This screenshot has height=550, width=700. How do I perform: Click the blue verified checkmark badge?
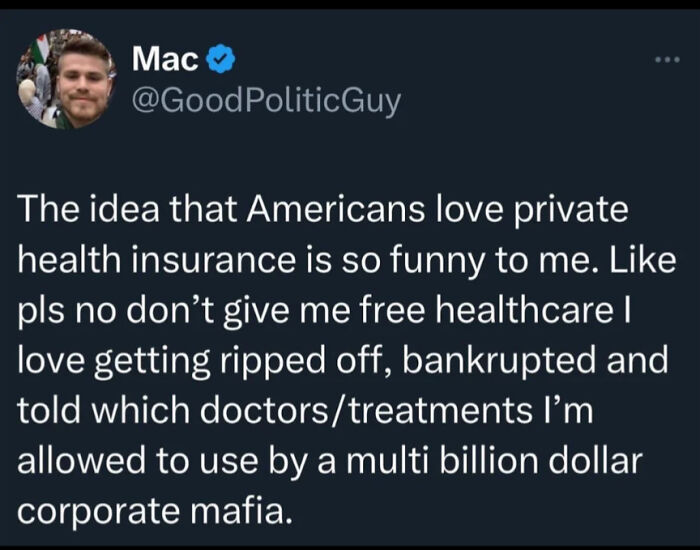pyautogui.click(x=221, y=58)
